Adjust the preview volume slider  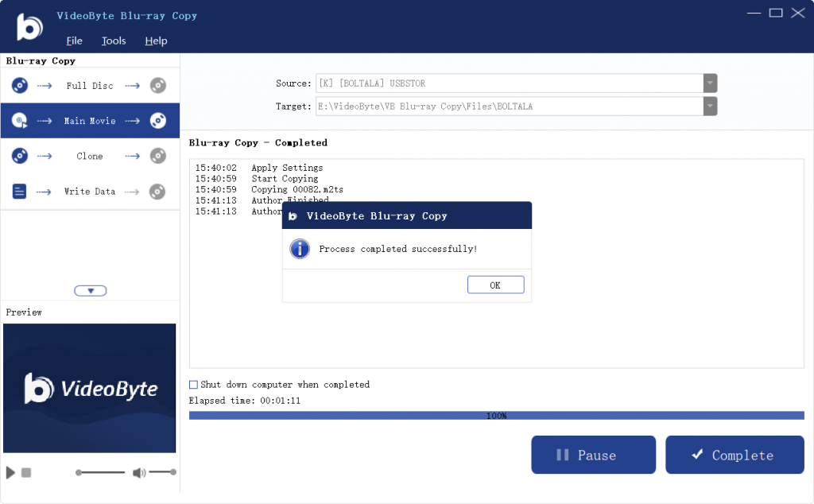(x=162, y=472)
